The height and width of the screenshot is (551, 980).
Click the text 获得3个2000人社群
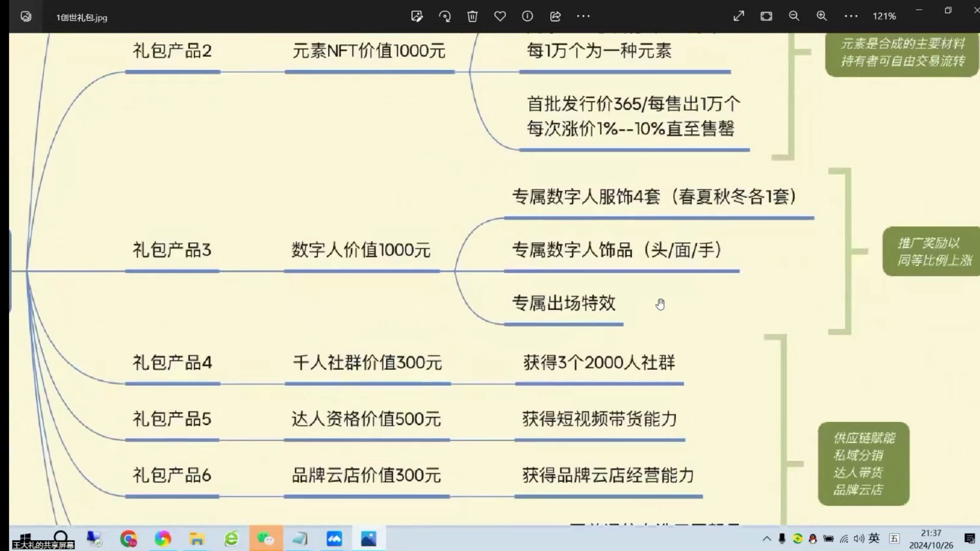(x=599, y=363)
